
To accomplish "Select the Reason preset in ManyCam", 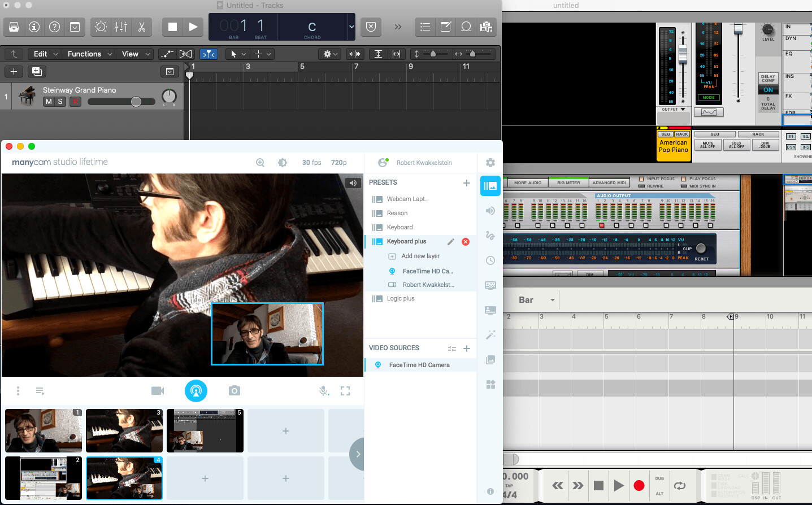I will [397, 213].
